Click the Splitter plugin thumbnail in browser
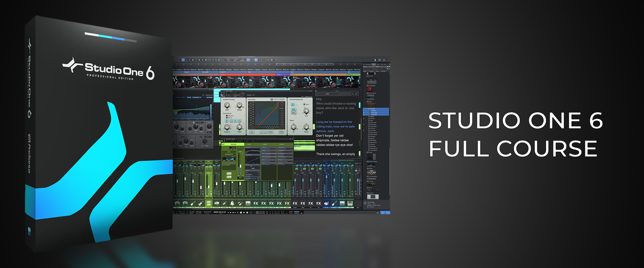This screenshot has height=268, width=644. 371,173
